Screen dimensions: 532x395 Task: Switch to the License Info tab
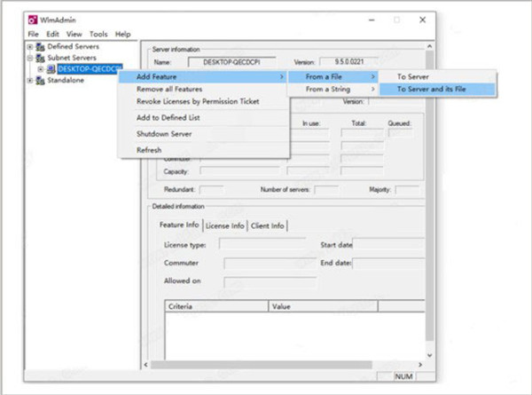[225, 225]
